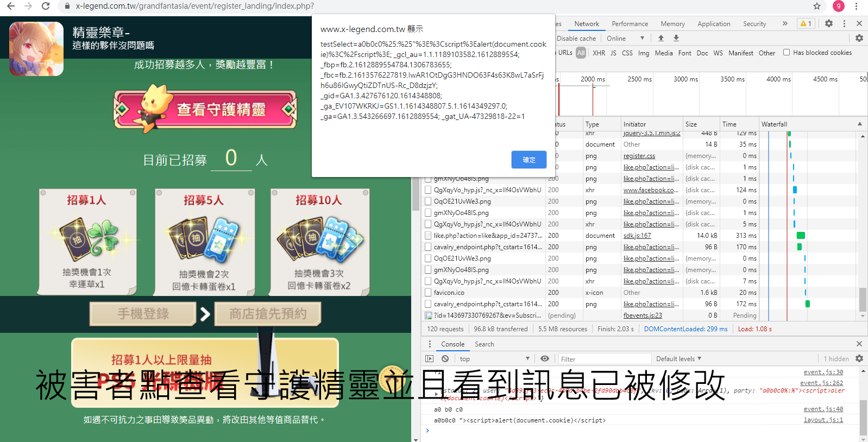
Task: Filter requests by Img type
Action: coord(644,53)
